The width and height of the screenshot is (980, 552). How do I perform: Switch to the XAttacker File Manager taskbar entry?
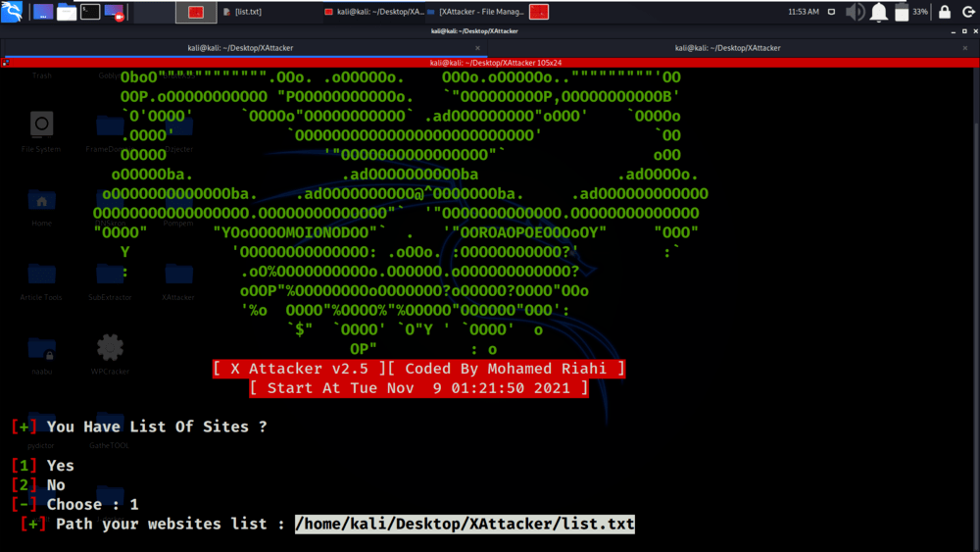[475, 11]
